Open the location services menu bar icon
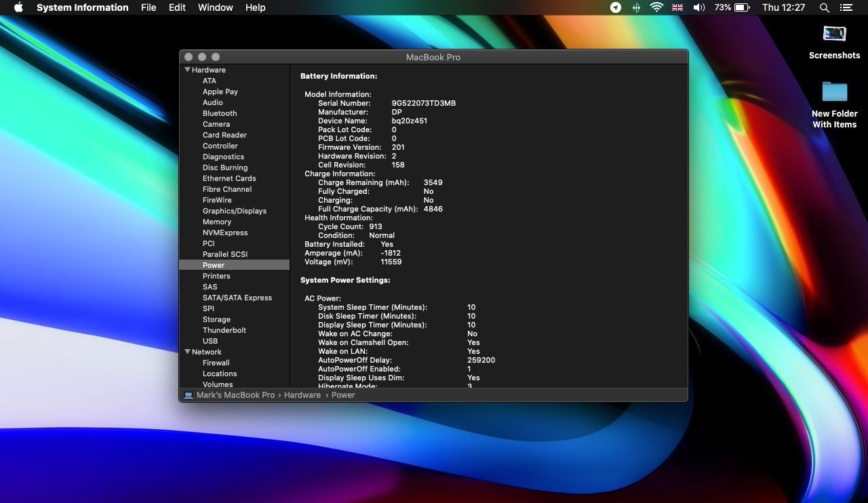Screen dimensions: 868x503 click(616, 7)
